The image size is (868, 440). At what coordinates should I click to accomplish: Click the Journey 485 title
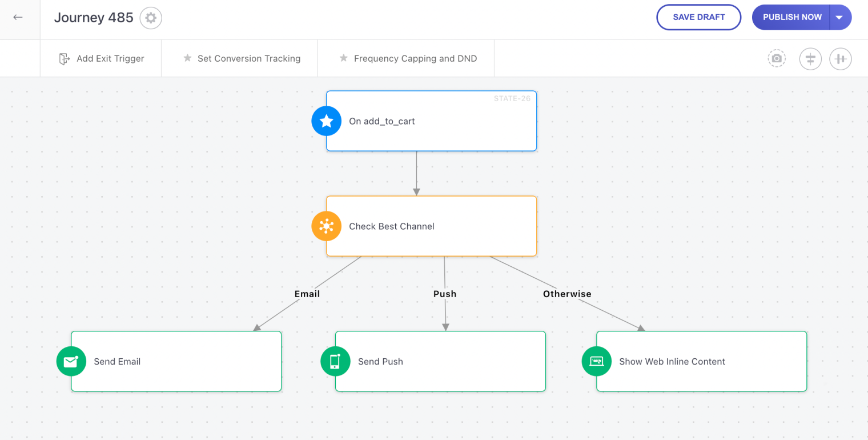[94, 18]
